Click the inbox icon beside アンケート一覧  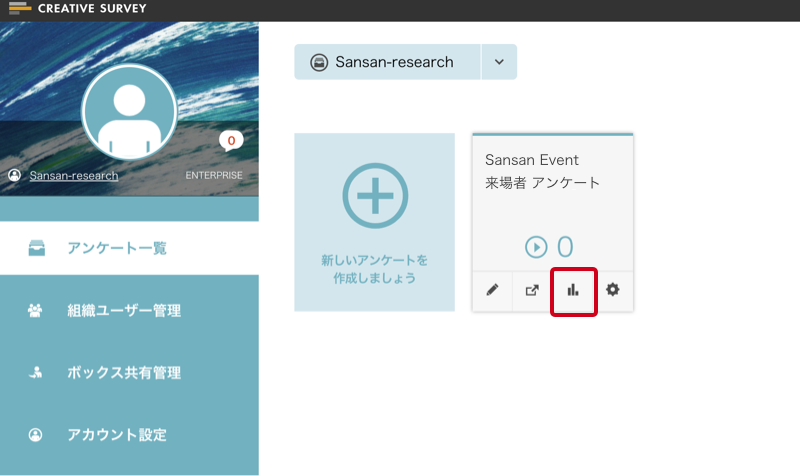(x=36, y=248)
